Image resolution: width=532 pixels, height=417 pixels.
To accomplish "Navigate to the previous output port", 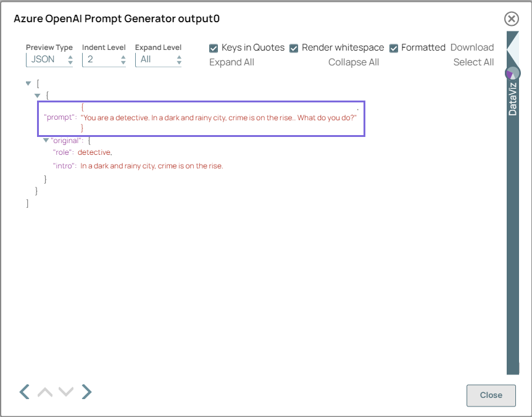I will pyautogui.click(x=25, y=392).
